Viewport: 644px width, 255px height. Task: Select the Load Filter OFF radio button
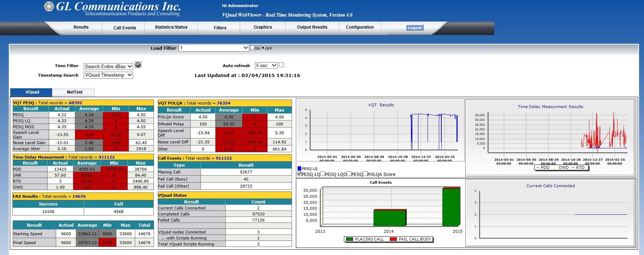(x=263, y=47)
